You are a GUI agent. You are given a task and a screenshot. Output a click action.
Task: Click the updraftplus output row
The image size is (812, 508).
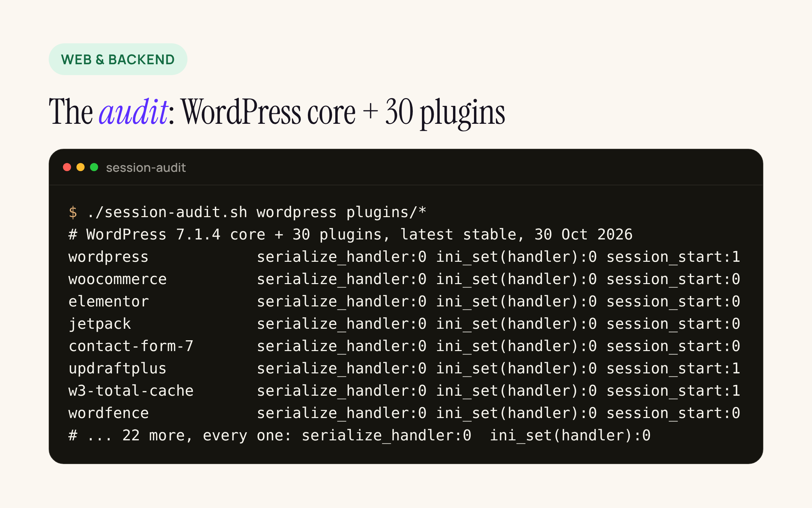(404, 369)
